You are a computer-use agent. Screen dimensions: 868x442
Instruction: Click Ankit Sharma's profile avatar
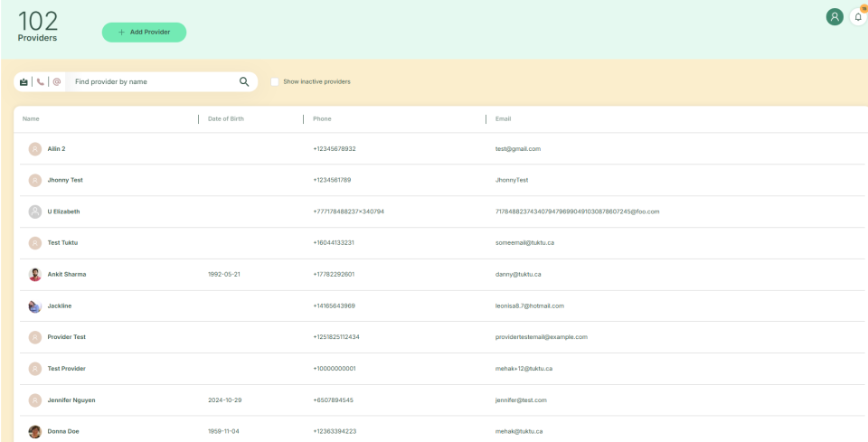click(x=35, y=275)
